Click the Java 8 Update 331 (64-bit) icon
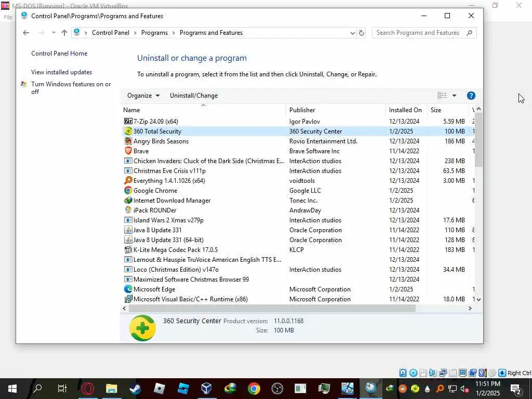 (x=128, y=240)
